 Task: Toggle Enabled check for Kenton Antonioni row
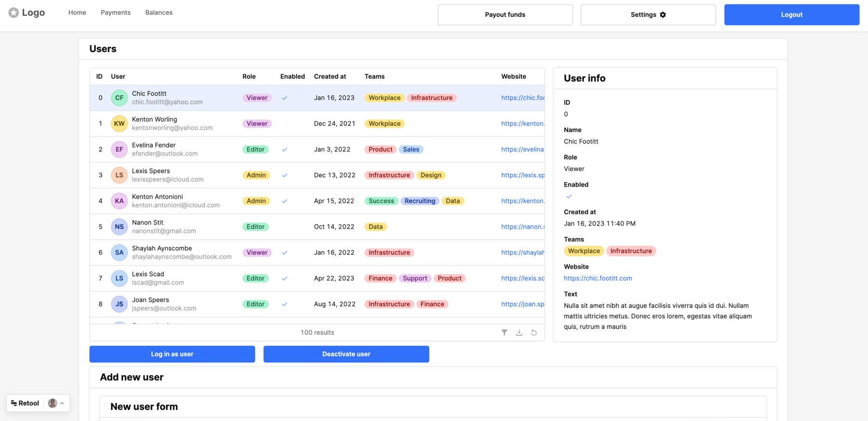tap(285, 201)
